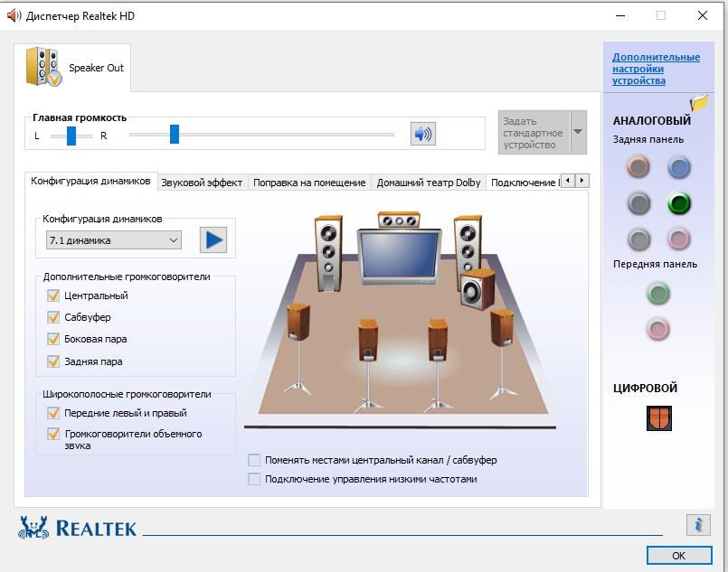Viewport: 728px width, 572px height.
Task: Open the information button
Action: pos(698,525)
